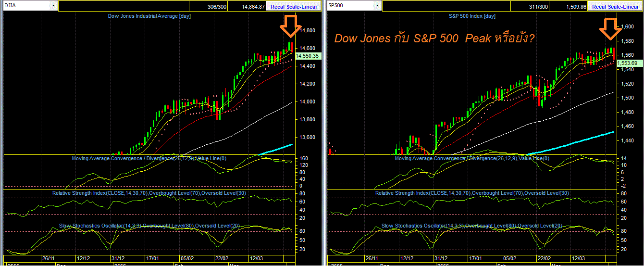Click the 17/01 date on the S&P 500 time axis

(475, 258)
